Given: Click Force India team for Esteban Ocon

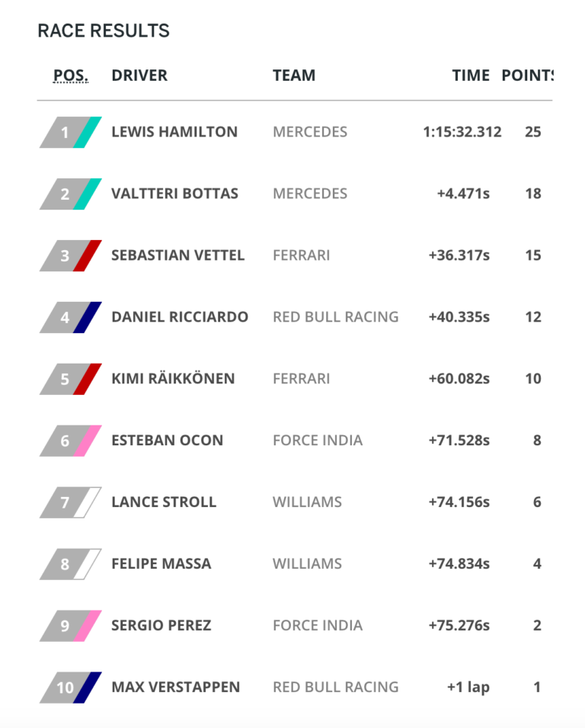Looking at the screenshot, I should tap(318, 440).
